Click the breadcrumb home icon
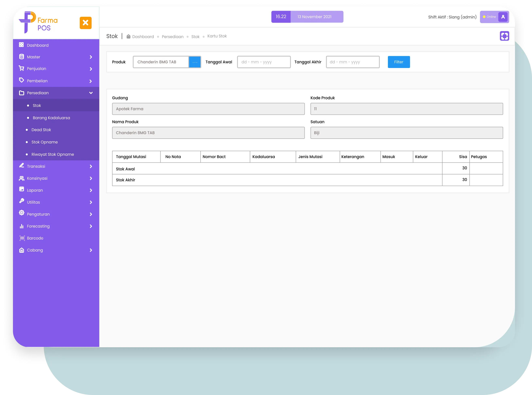Image resolution: width=532 pixels, height=395 pixels. click(129, 36)
